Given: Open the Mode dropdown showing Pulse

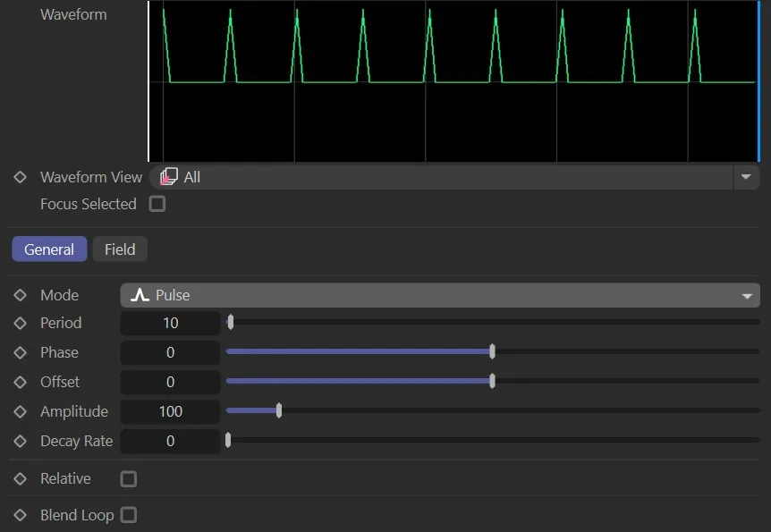Looking at the screenshot, I should [x=746, y=295].
